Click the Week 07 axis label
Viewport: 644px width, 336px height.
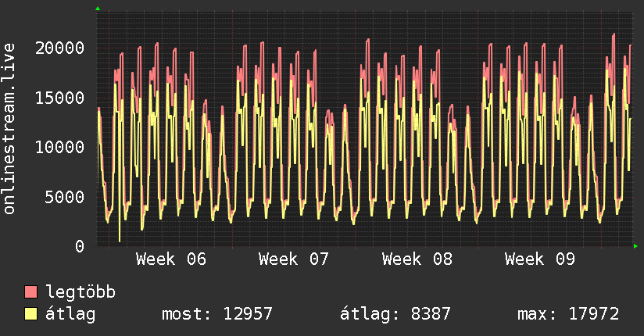pyautogui.click(x=294, y=259)
